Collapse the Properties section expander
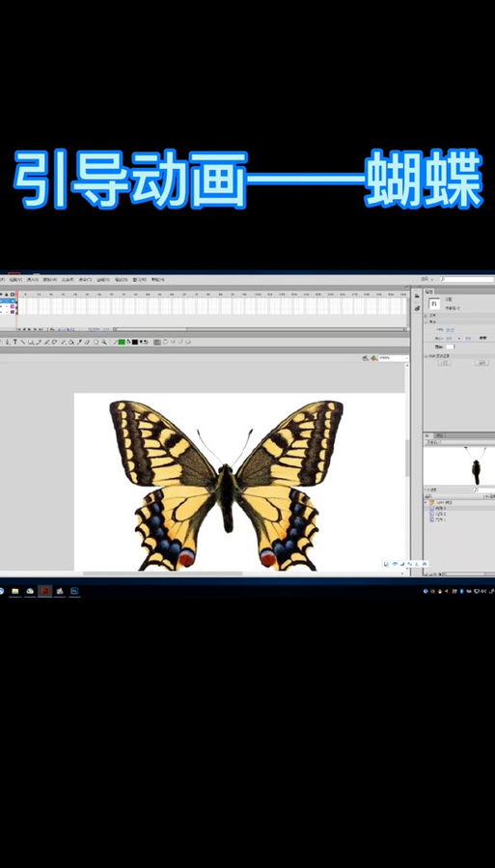This screenshot has height=868, width=495. tap(426, 322)
